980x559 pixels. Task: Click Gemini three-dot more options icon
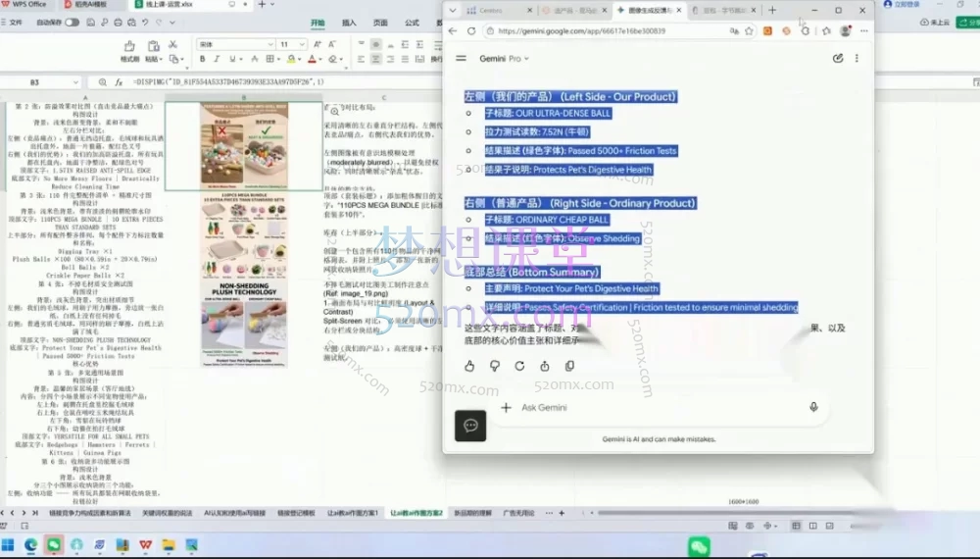(x=857, y=58)
